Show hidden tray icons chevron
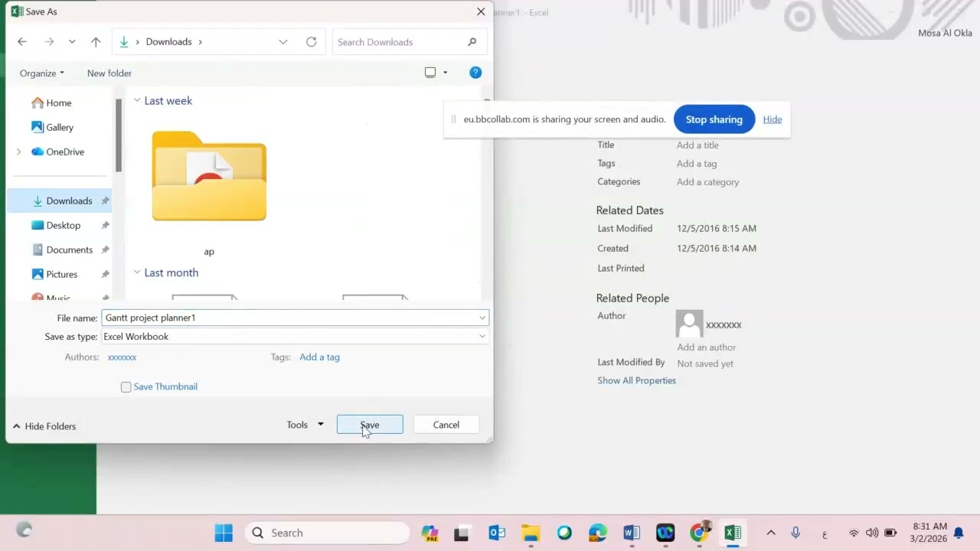Screen dimensions: 980x551 point(771,533)
